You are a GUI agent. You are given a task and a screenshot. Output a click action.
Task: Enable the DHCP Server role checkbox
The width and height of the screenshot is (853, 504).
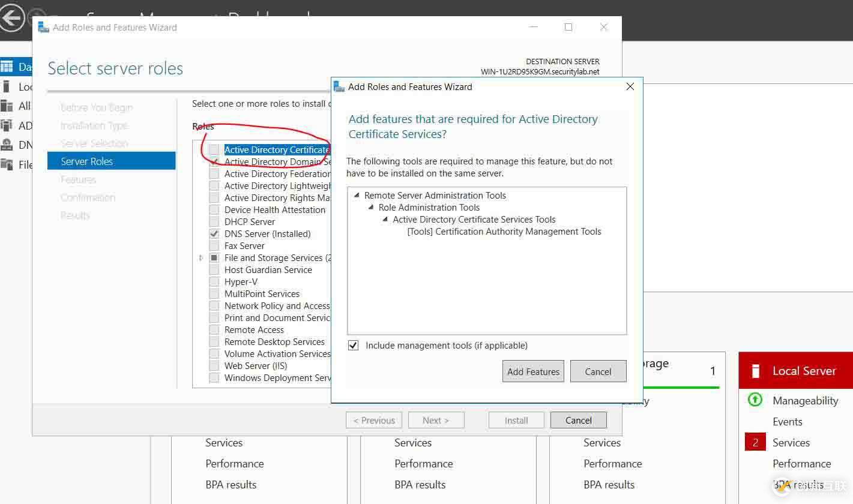[214, 222]
